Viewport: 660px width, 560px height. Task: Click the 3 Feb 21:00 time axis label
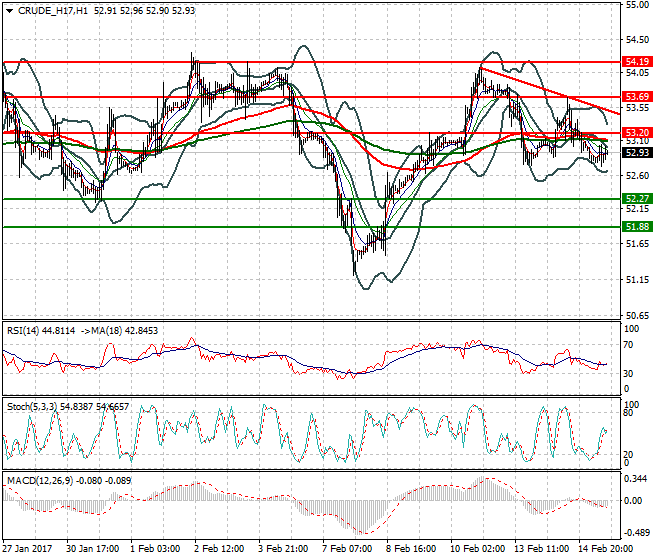pyautogui.click(x=285, y=549)
